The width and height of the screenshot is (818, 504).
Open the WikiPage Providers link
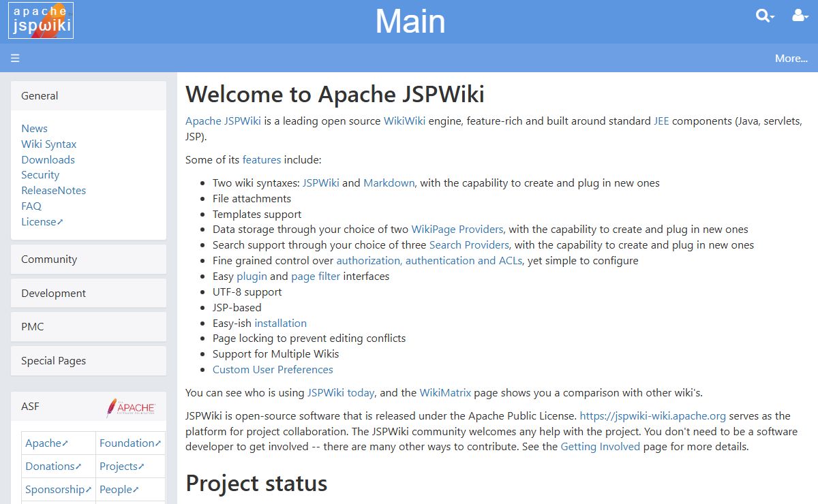click(x=457, y=230)
